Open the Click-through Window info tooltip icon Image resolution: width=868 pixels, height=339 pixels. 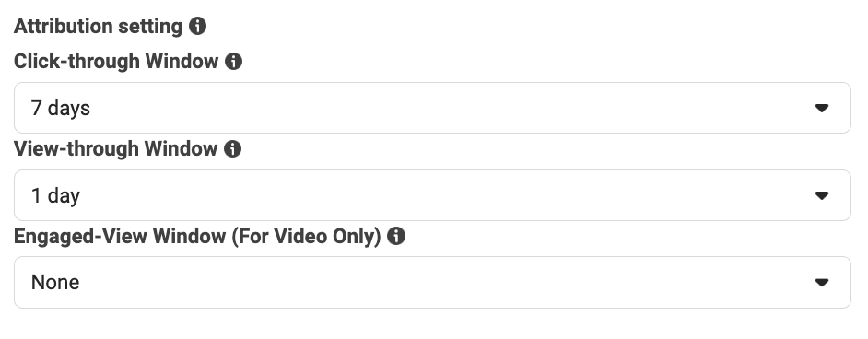(x=234, y=62)
